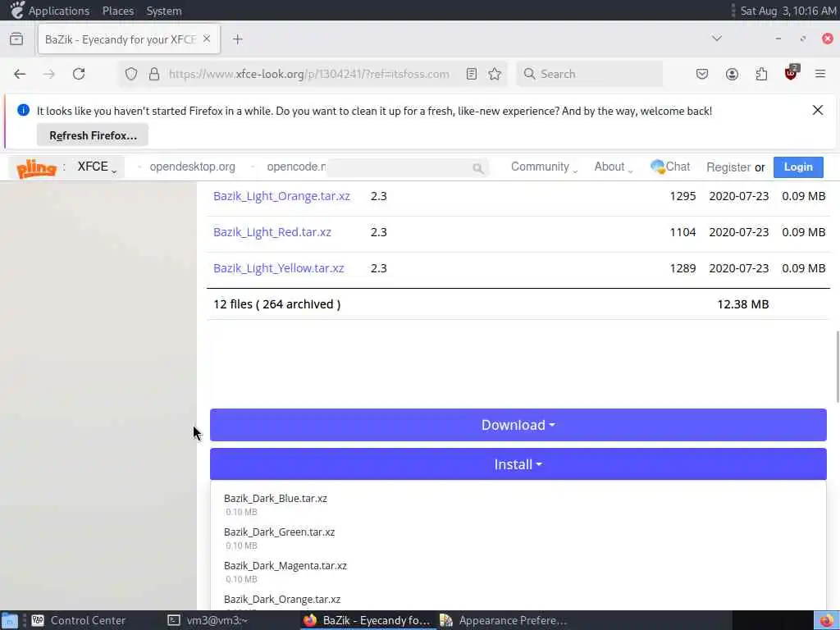The image size is (840, 630).
Task: Open Bazik_Light_Red.tar.xz file link
Action: [272, 232]
